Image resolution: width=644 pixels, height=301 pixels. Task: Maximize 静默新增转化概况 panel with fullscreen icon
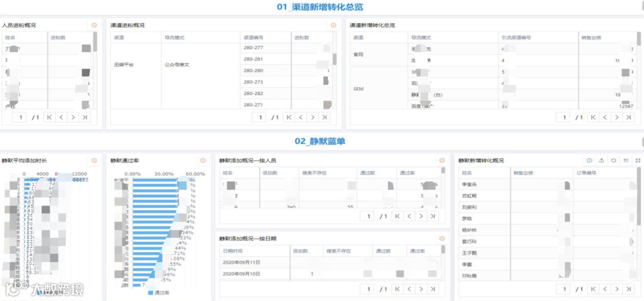pyautogui.click(x=638, y=161)
